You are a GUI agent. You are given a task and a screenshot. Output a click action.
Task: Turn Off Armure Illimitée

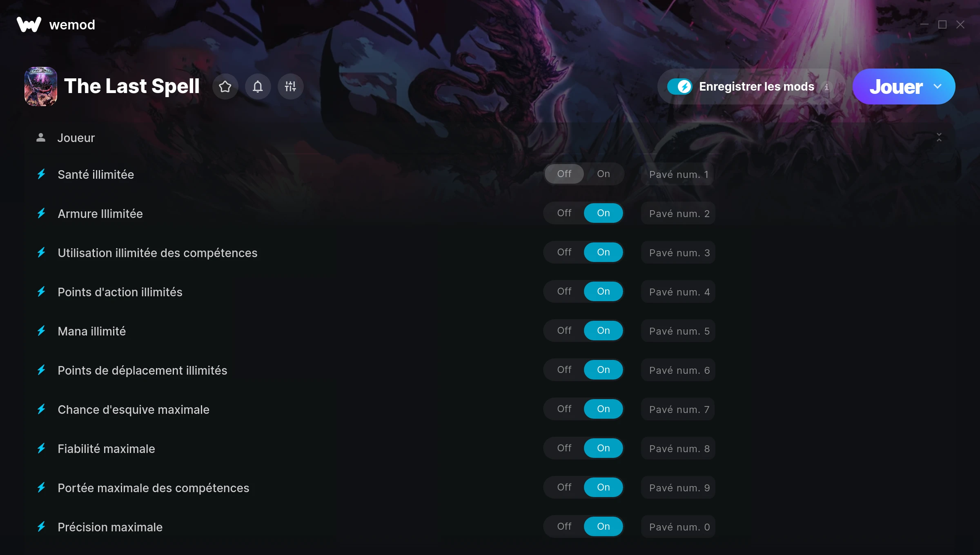coord(564,213)
